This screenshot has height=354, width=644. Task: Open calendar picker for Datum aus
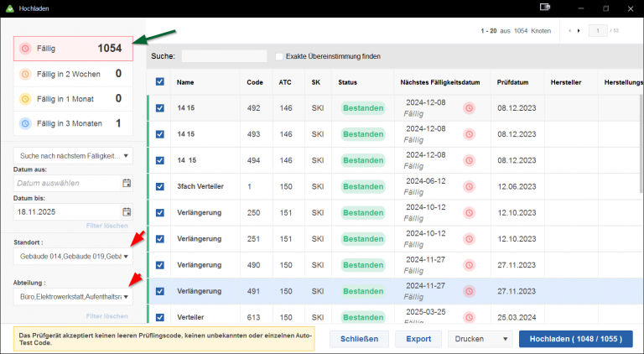coord(127,183)
